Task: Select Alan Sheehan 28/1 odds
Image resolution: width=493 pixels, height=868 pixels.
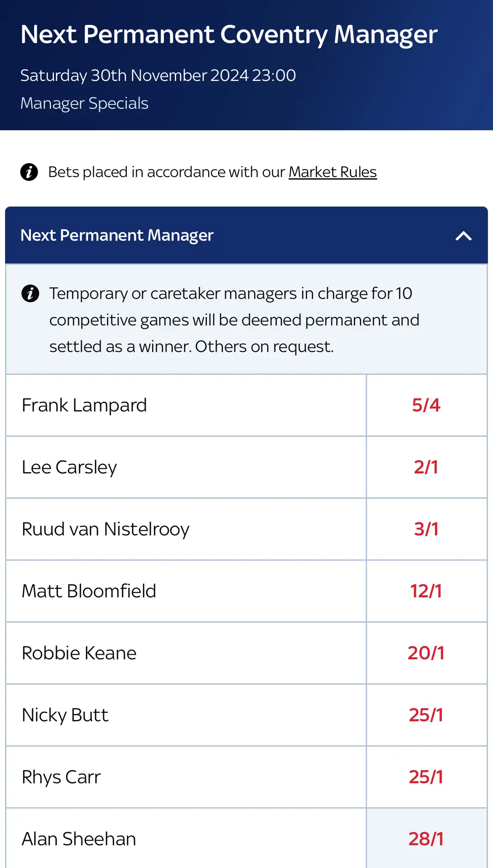Action: (x=426, y=839)
